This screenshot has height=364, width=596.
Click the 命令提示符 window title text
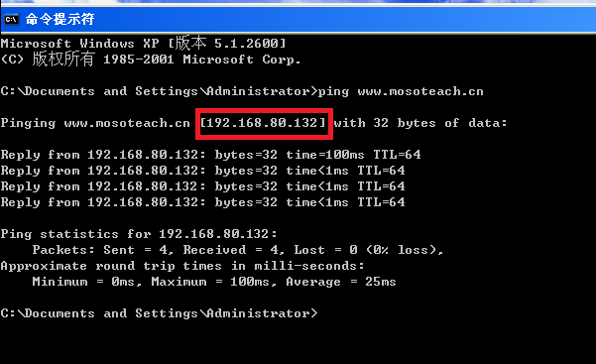click(60, 19)
